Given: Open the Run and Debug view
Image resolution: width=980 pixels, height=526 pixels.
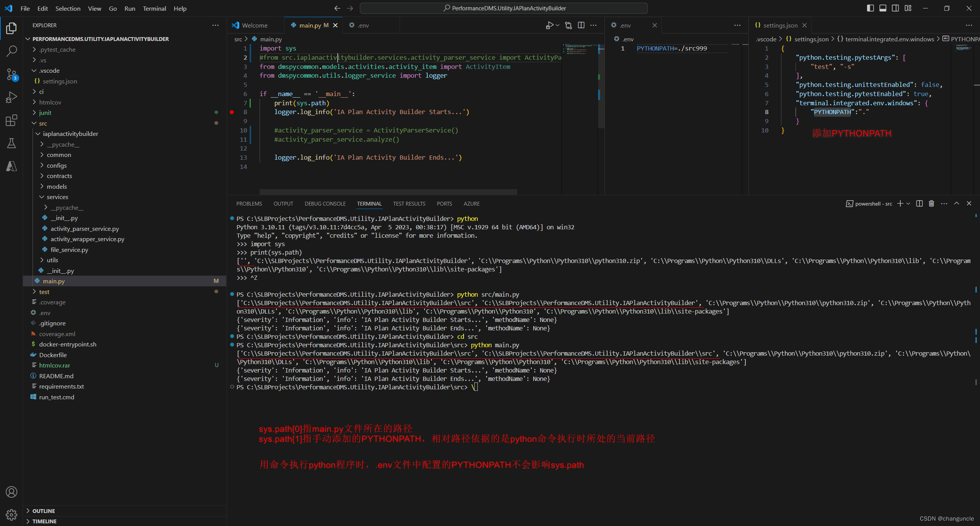Looking at the screenshot, I should pyautogui.click(x=11, y=97).
